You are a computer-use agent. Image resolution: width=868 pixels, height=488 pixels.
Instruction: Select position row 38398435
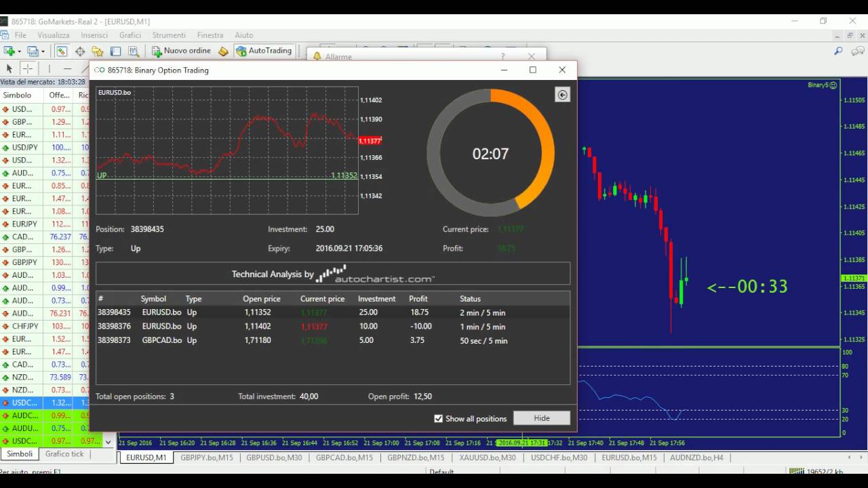click(x=333, y=312)
